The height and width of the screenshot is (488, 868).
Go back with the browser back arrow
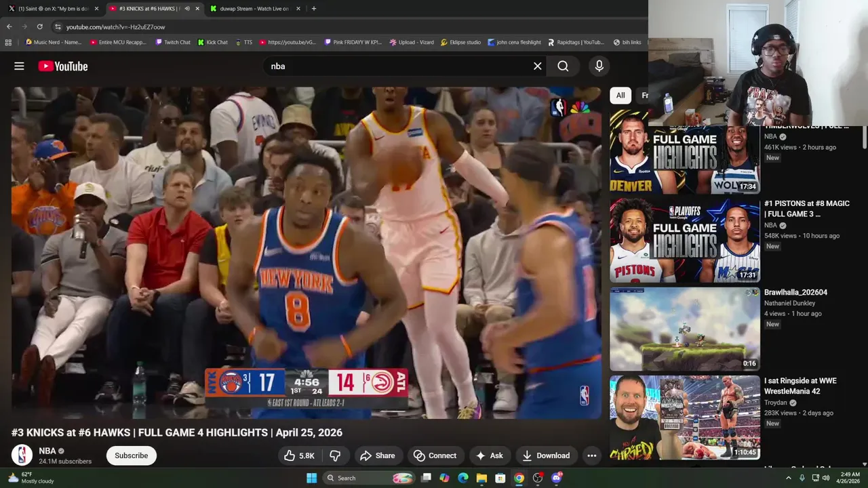pos(9,26)
